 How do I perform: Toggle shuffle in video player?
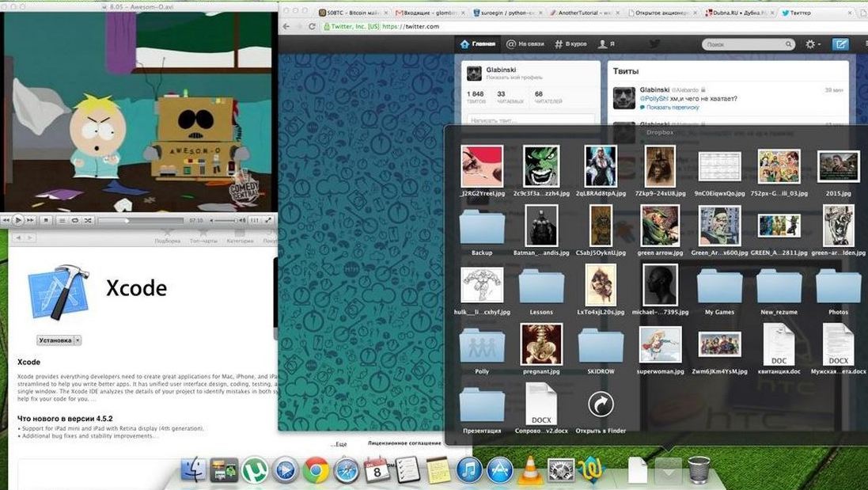coord(88,220)
